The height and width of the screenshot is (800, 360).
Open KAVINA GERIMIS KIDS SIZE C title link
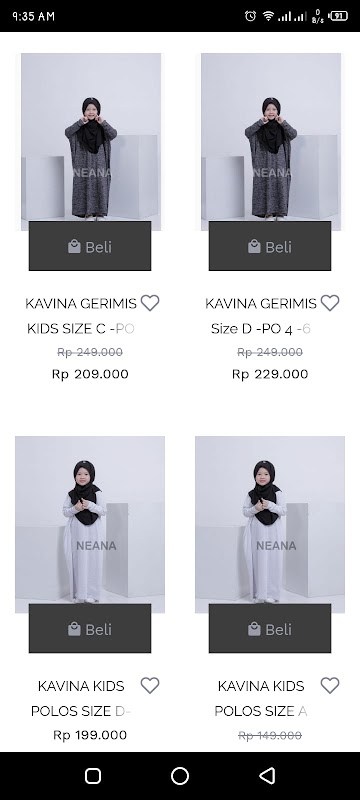(x=81, y=316)
